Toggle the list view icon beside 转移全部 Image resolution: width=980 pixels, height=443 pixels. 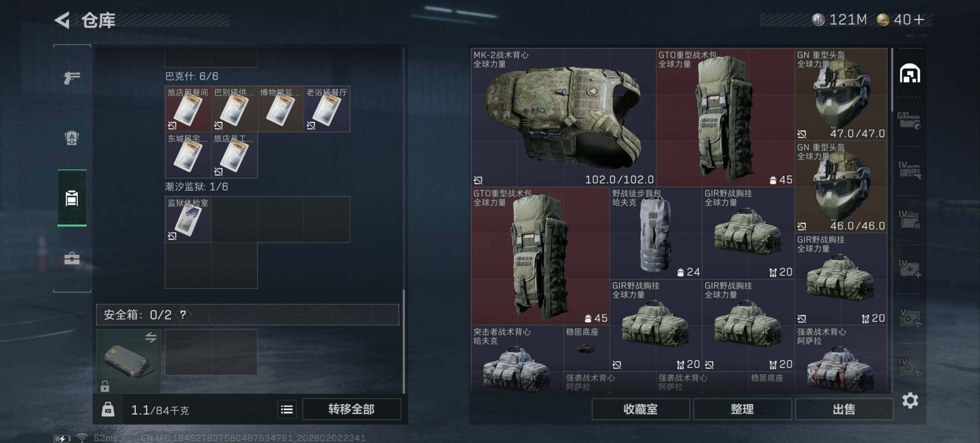[287, 409]
